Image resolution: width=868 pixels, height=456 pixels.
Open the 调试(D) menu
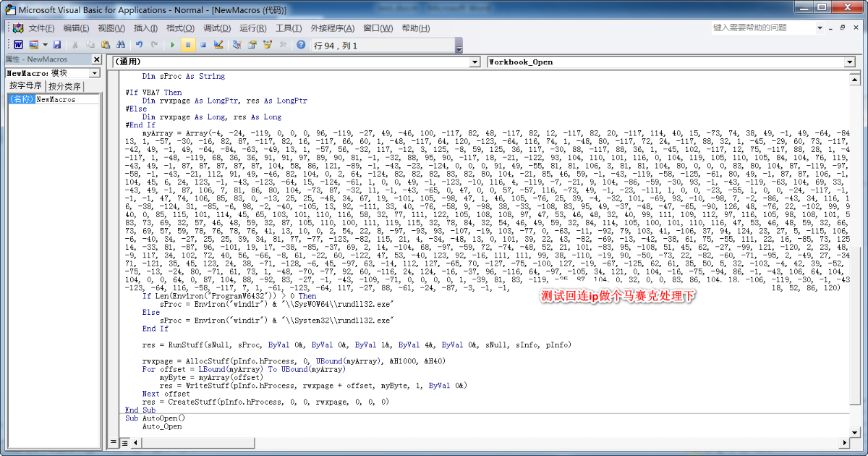coord(217,28)
